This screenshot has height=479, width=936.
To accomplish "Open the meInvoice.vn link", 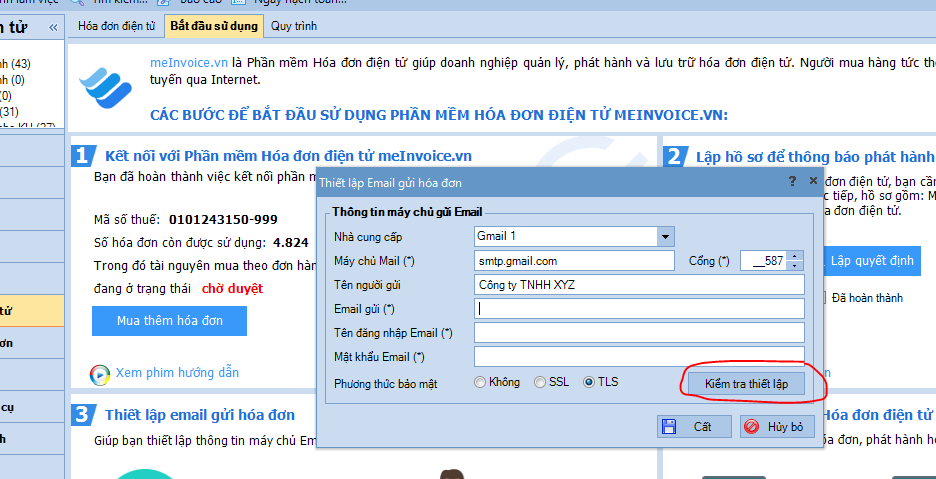I will [189, 63].
